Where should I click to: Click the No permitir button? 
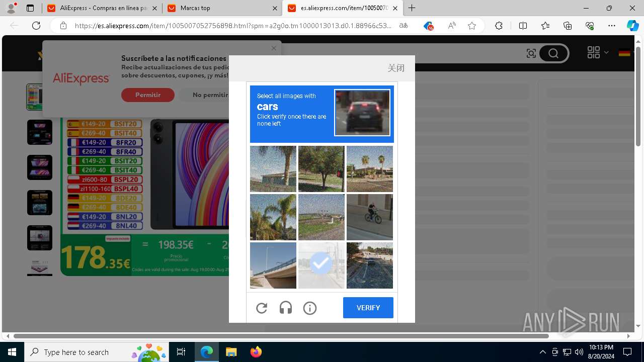pyautogui.click(x=210, y=95)
